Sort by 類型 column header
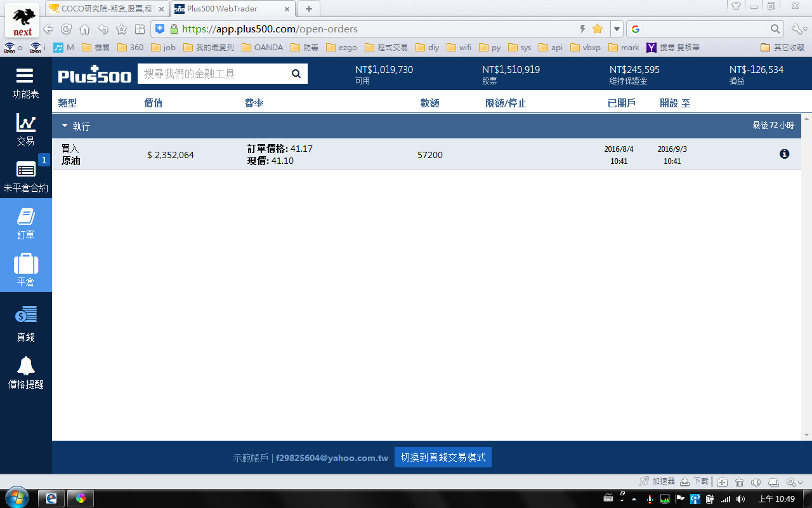The image size is (812, 508). (67, 103)
